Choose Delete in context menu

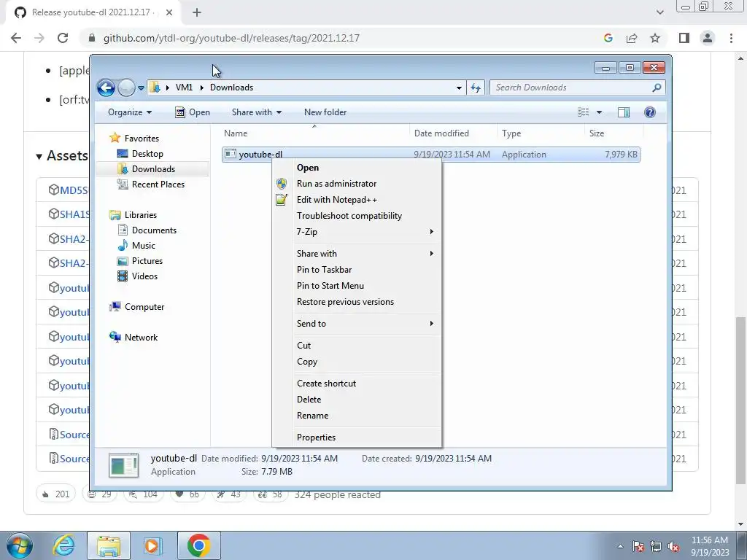coord(356,400)
